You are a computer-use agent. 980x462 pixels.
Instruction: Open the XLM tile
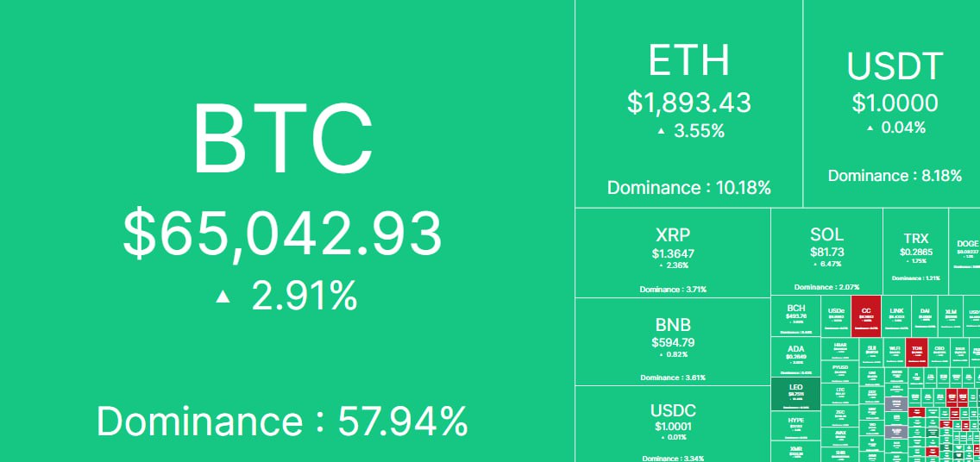952,316
